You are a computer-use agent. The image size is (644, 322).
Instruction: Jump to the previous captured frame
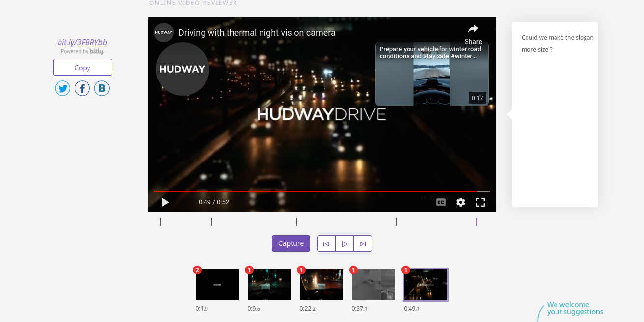326,243
